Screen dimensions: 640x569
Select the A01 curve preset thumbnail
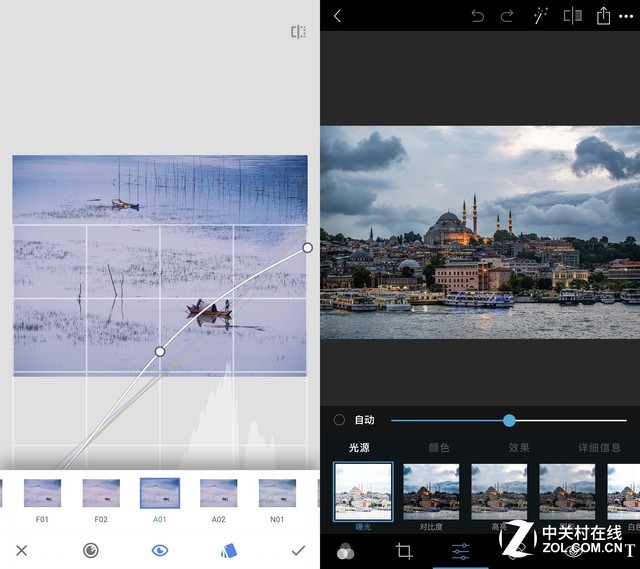(x=160, y=493)
